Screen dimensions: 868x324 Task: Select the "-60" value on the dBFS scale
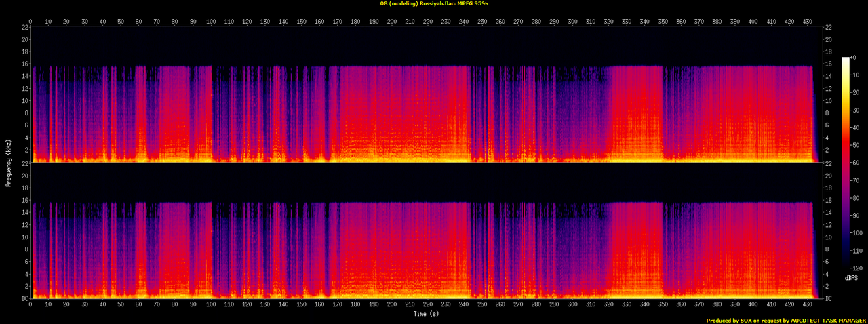coord(856,163)
